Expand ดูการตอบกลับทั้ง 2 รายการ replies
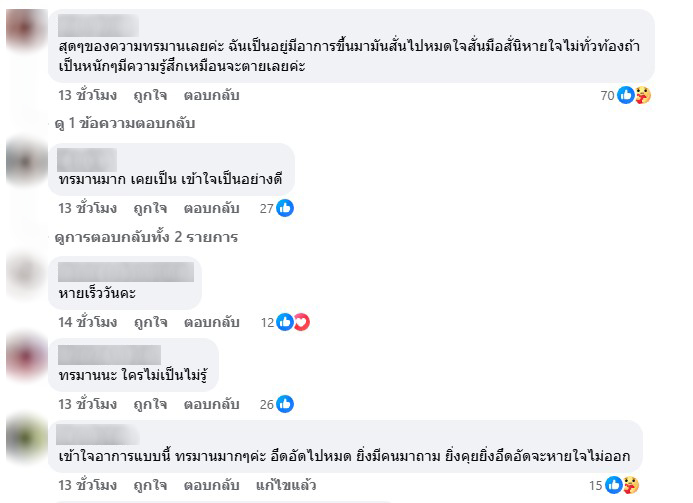Screen dimensions: 693x503 [x=146, y=237]
